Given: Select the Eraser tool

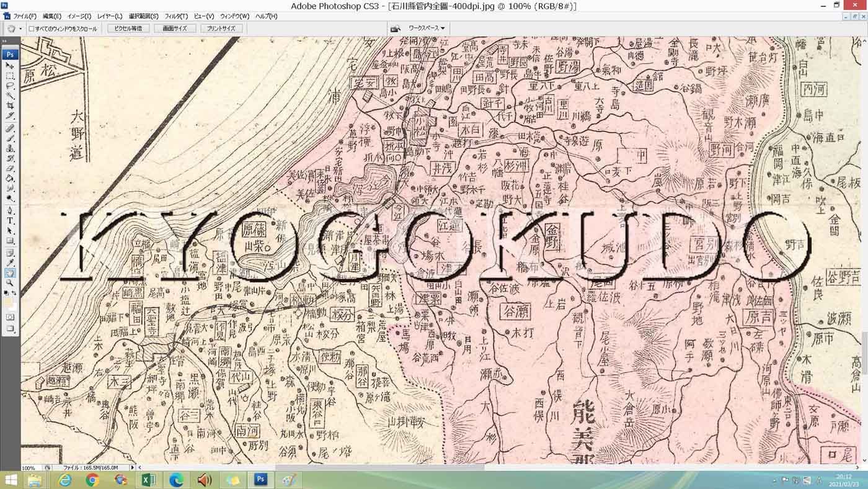Looking at the screenshot, I should click(10, 168).
